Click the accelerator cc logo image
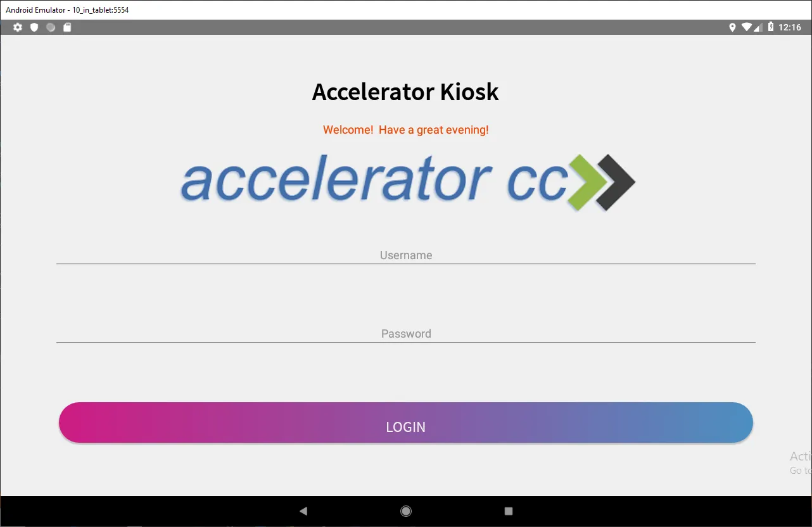Image resolution: width=812 pixels, height=527 pixels. coord(408,182)
